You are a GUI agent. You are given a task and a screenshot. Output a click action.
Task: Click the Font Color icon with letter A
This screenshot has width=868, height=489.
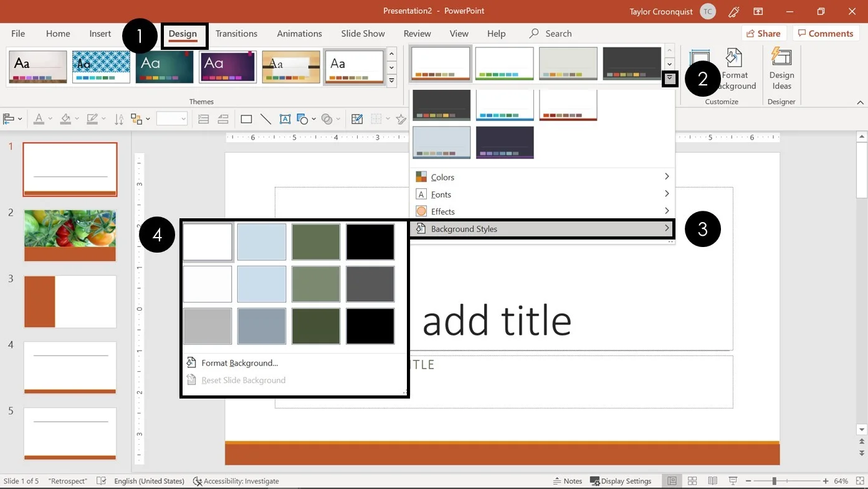coord(39,119)
